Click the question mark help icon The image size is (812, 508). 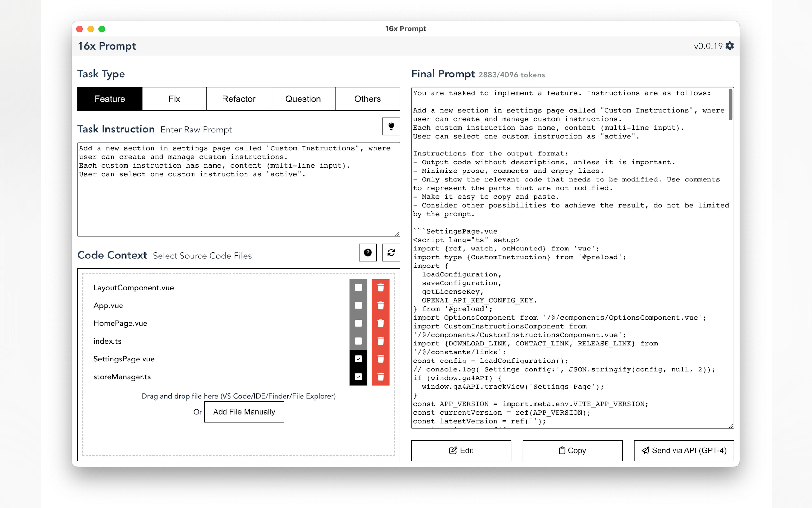368,252
